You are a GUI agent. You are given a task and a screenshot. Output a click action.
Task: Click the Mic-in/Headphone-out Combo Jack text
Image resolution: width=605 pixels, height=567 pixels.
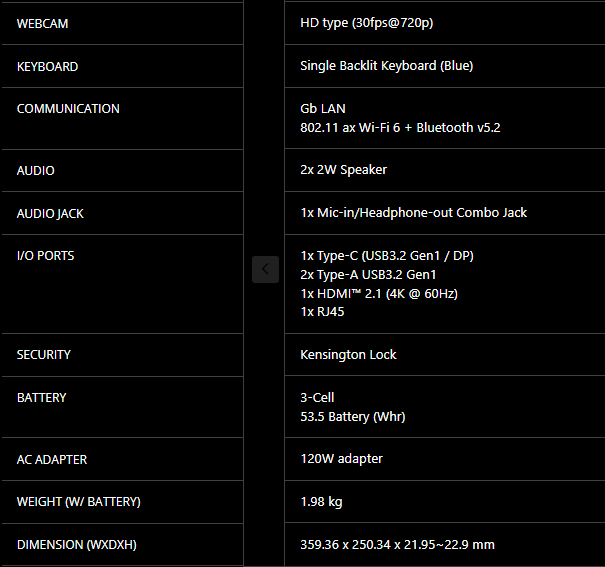click(422, 213)
